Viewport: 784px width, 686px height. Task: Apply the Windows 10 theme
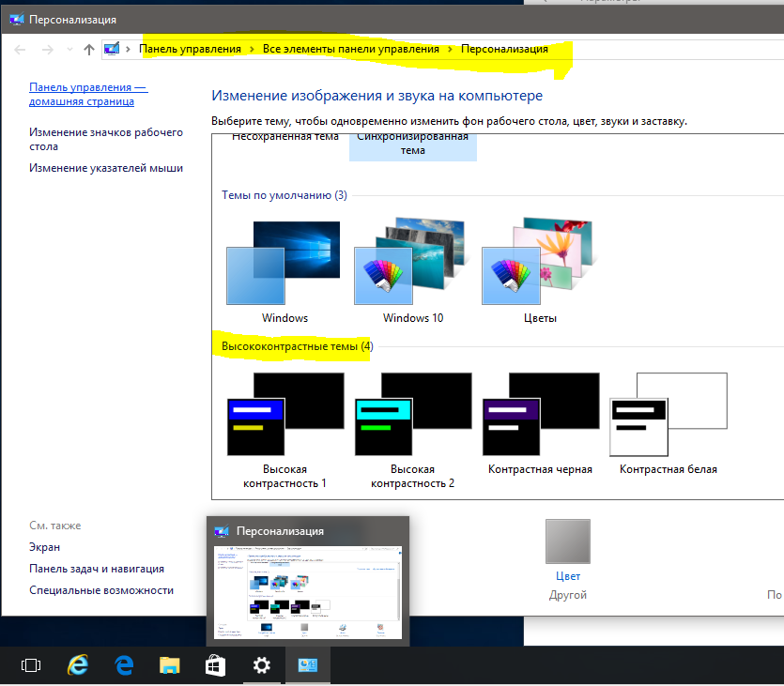point(413,271)
